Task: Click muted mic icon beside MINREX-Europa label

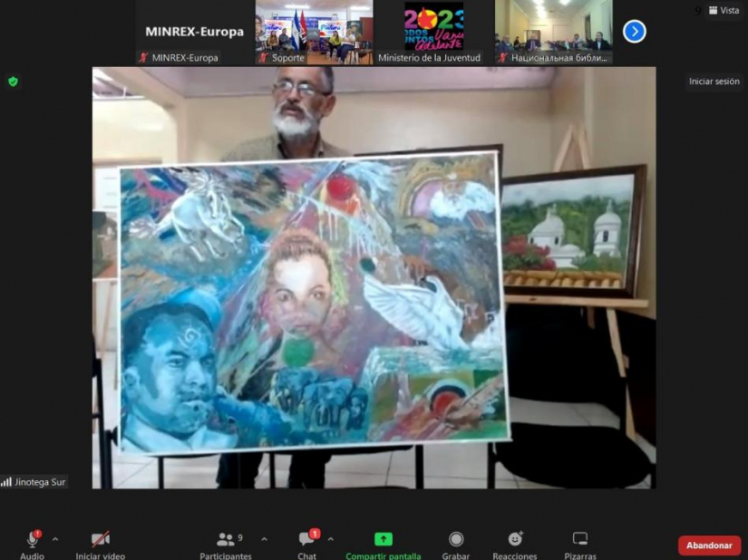Action: pyautogui.click(x=143, y=58)
